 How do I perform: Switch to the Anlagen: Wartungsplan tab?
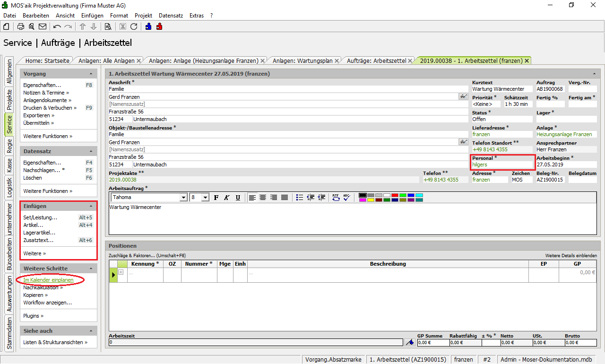(x=302, y=61)
